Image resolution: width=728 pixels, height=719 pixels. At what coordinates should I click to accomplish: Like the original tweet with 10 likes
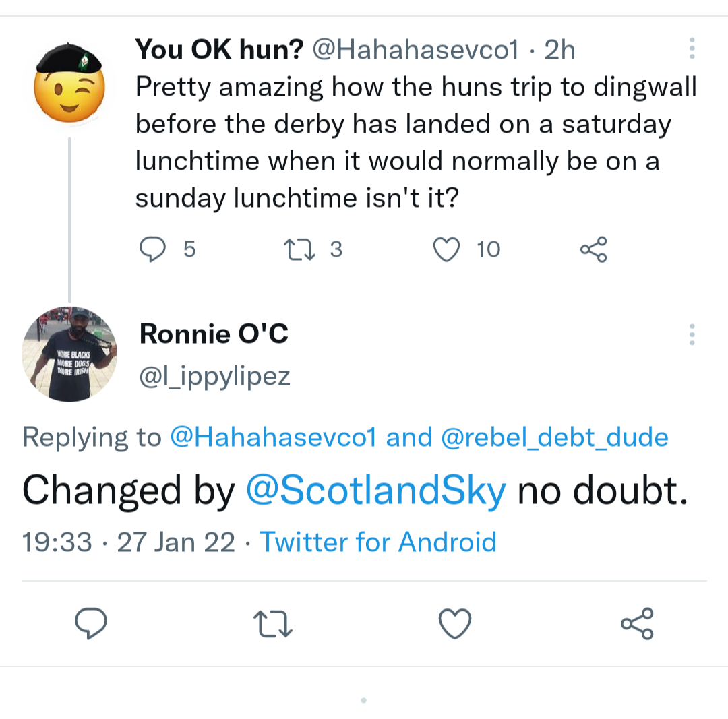[x=446, y=250]
